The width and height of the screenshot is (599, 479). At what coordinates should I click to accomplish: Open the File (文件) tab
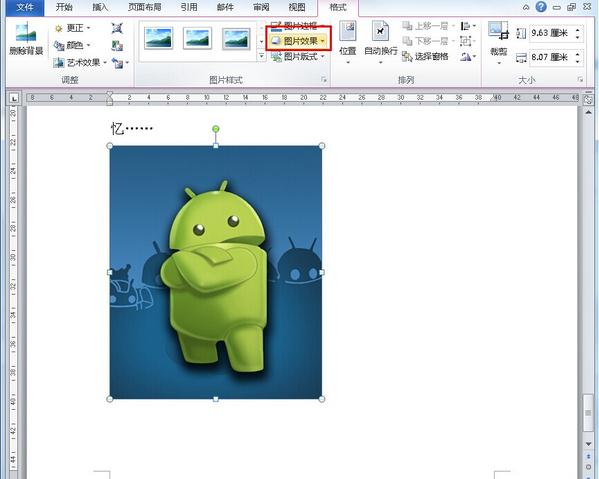[24, 7]
